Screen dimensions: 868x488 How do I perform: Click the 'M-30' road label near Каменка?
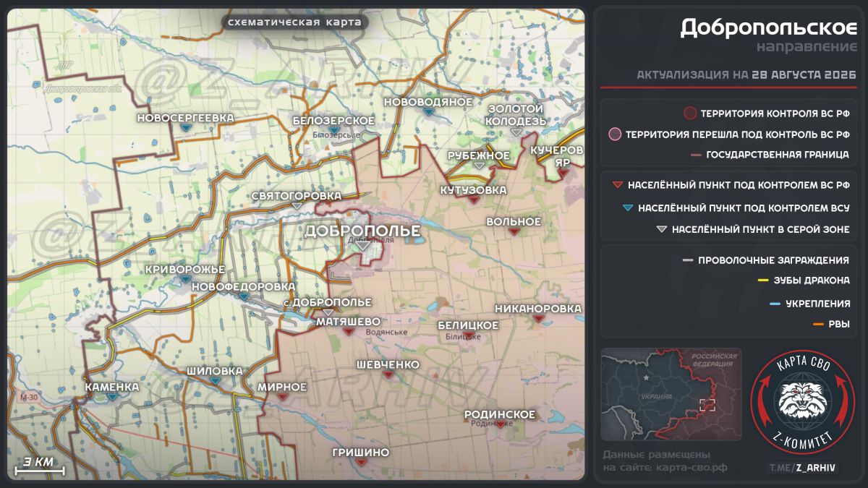(29, 398)
